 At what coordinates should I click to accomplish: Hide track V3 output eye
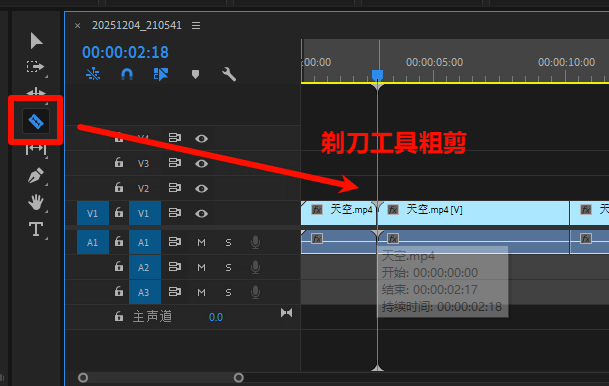tap(201, 163)
